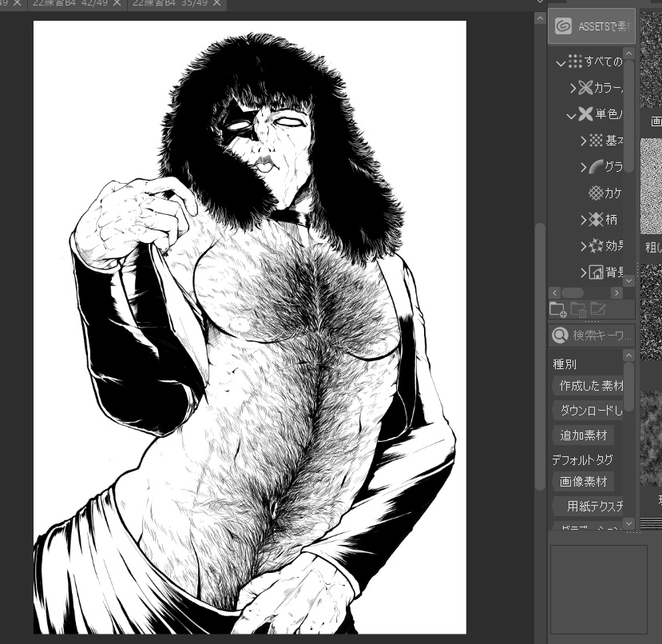Click canvas vertical scroll-up arrow
This screenshot has height=644, width=662.
click(x=540, y=18)
